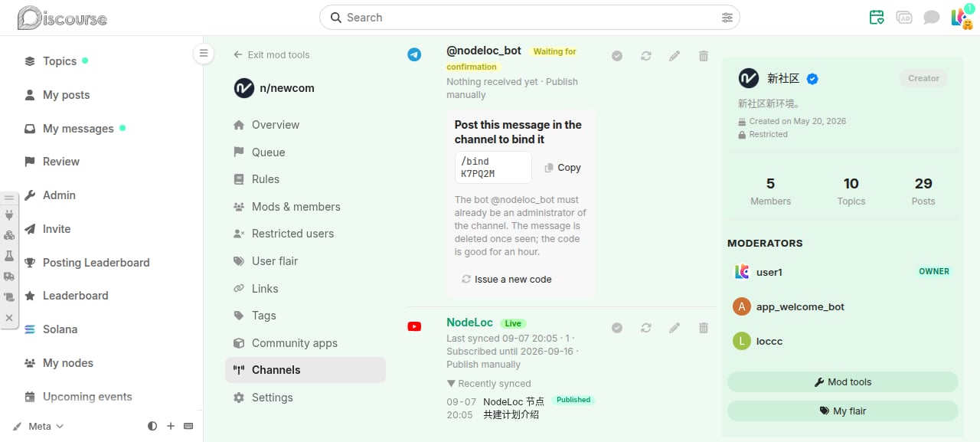Open keyboard shortcuts icon at sidebar bottom
The width and height of the screenshot is (980, 442).
point(188,426)
